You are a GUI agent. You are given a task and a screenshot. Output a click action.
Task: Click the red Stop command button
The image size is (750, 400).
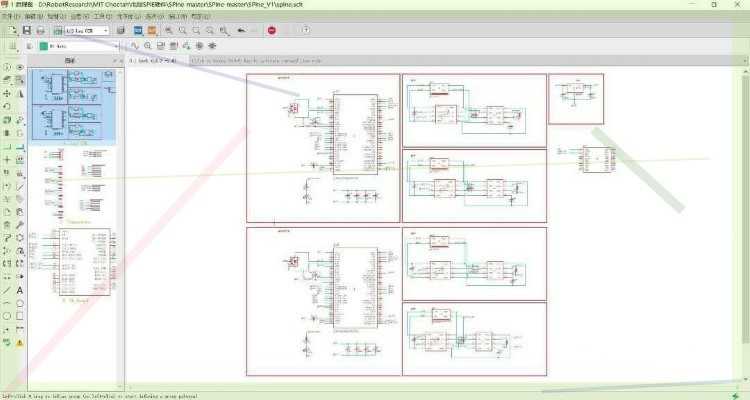click(x=272, y=31)
